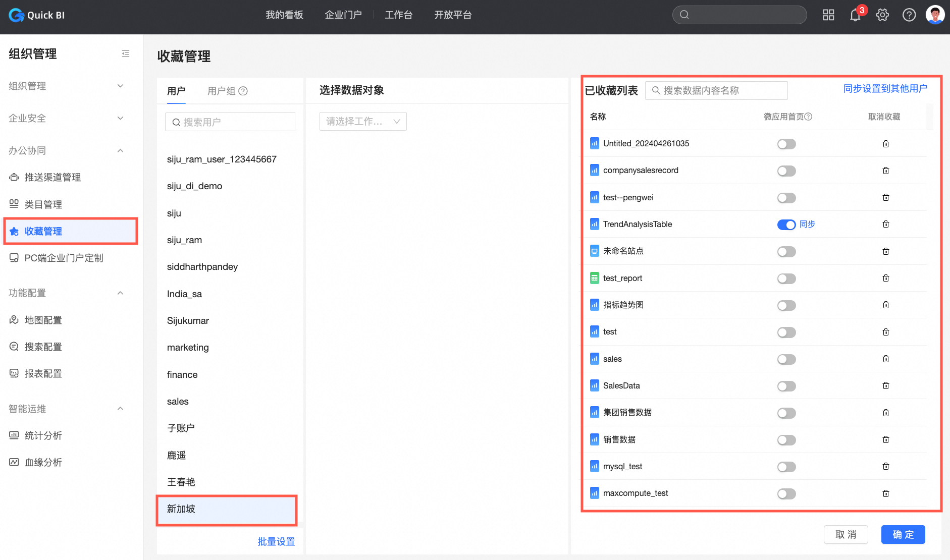This screenshot has height=560, width=950.
Task: Click the help icon beside 微应用首页
Action: pos(808,117)
